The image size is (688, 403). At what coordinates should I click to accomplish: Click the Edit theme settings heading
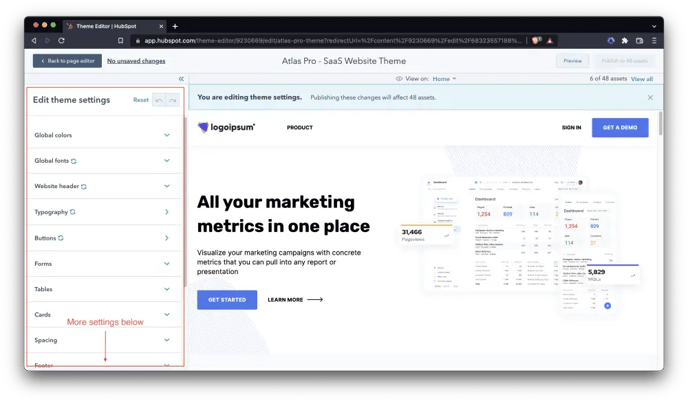(72, 100)
